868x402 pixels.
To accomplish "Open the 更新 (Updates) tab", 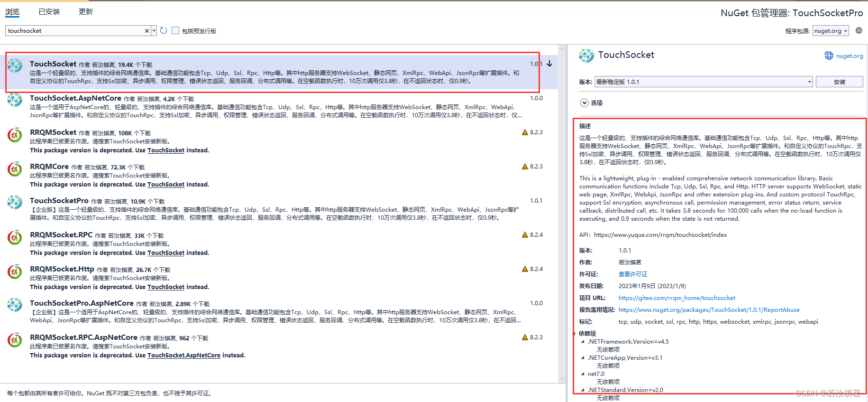I will (86, 12).
